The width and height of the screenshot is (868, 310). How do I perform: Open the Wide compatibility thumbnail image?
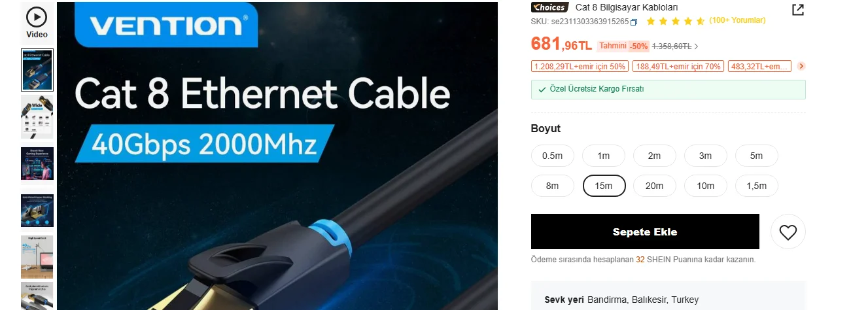click(37, 116)
